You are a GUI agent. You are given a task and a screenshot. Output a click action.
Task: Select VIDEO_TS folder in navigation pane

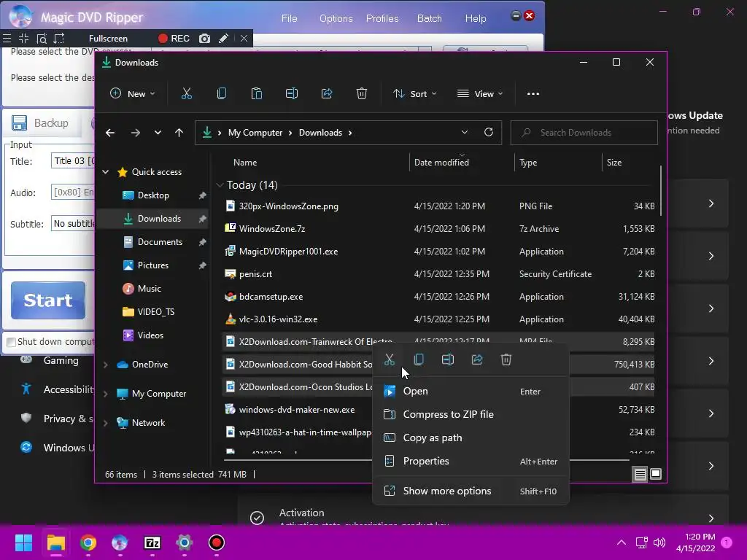(156, 312)
